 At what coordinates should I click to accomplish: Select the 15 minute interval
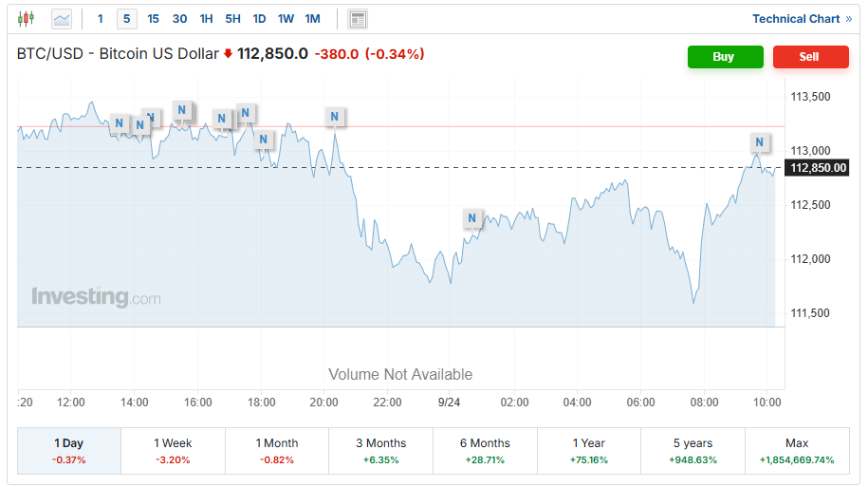[x=153, y=18]
